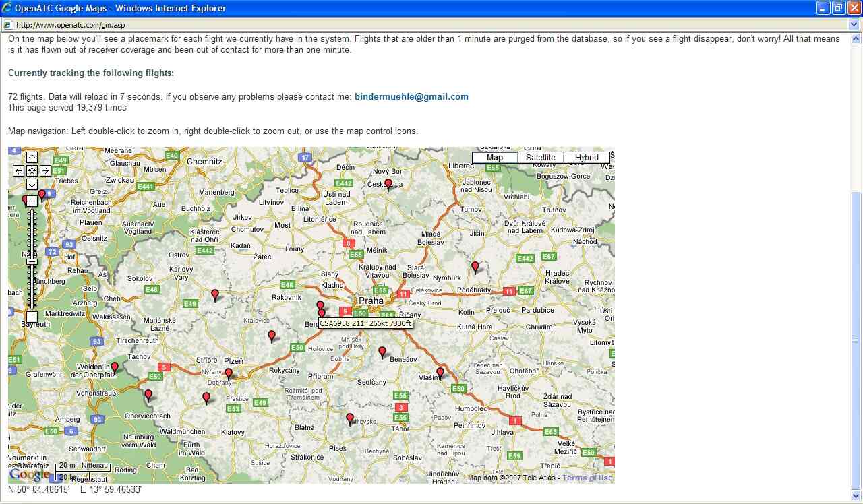Select the marker directly above the CSA6958 pin
Image resolution: width=863 pixels, height=504 pixels.
point(320,305)
